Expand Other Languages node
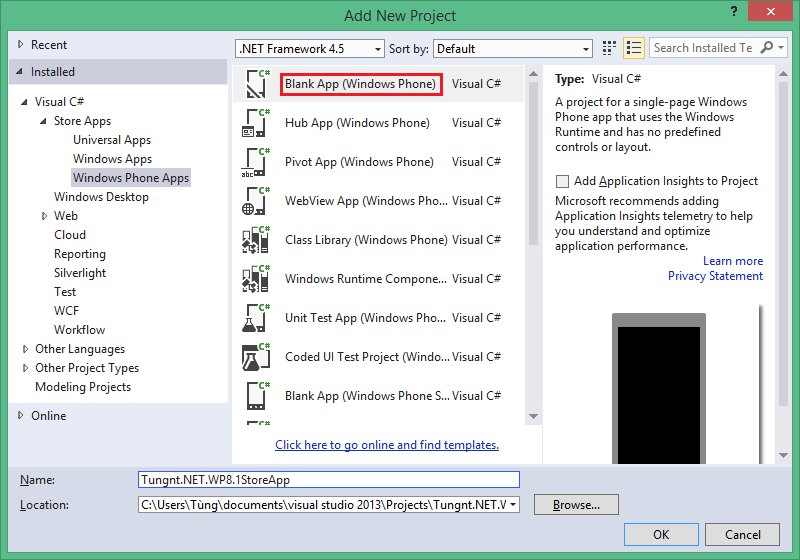 (25, 349)
